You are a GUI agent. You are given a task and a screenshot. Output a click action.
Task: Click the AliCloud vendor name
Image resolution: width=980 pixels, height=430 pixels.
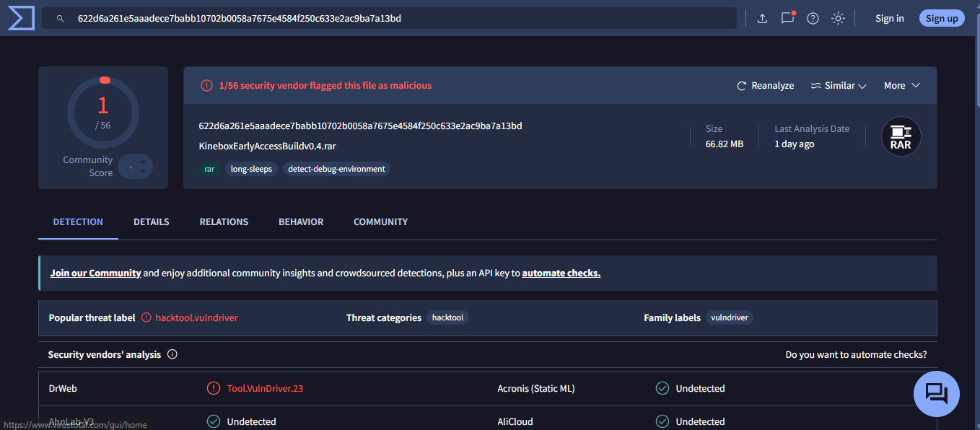point(517,421)
